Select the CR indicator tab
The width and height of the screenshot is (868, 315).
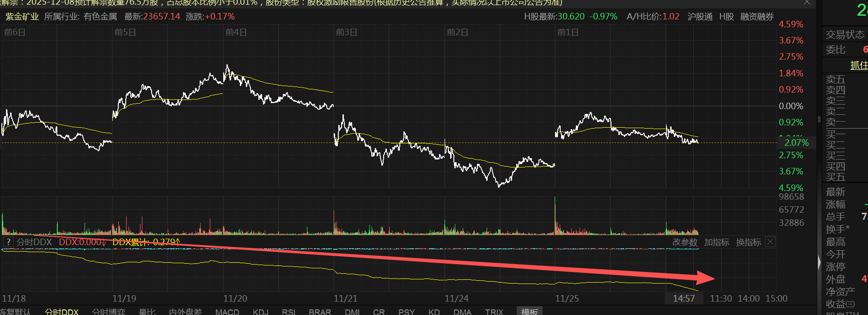point(379,312)
